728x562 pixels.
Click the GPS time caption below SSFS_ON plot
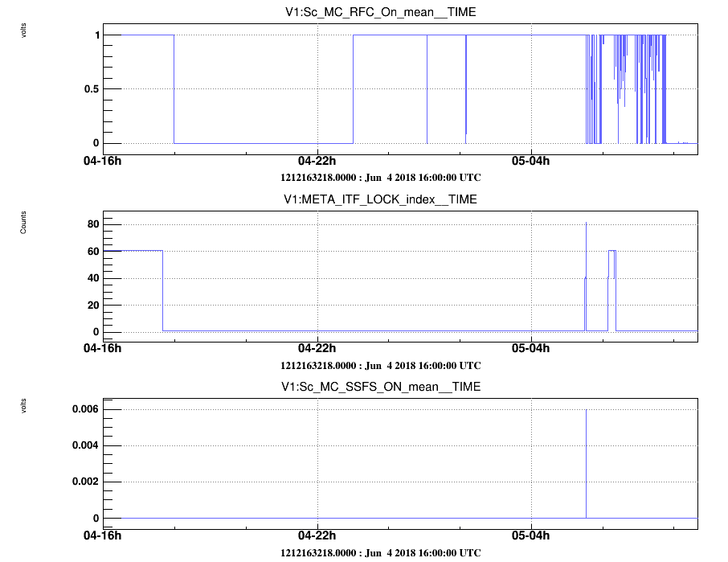tap(380, 552)
